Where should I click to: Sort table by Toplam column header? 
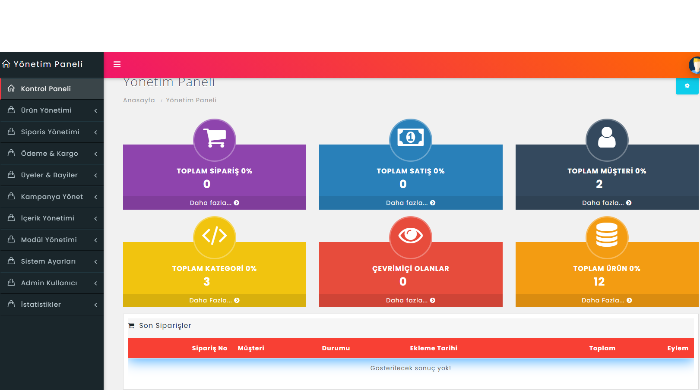pyautogui.click(x=602, y=348)
